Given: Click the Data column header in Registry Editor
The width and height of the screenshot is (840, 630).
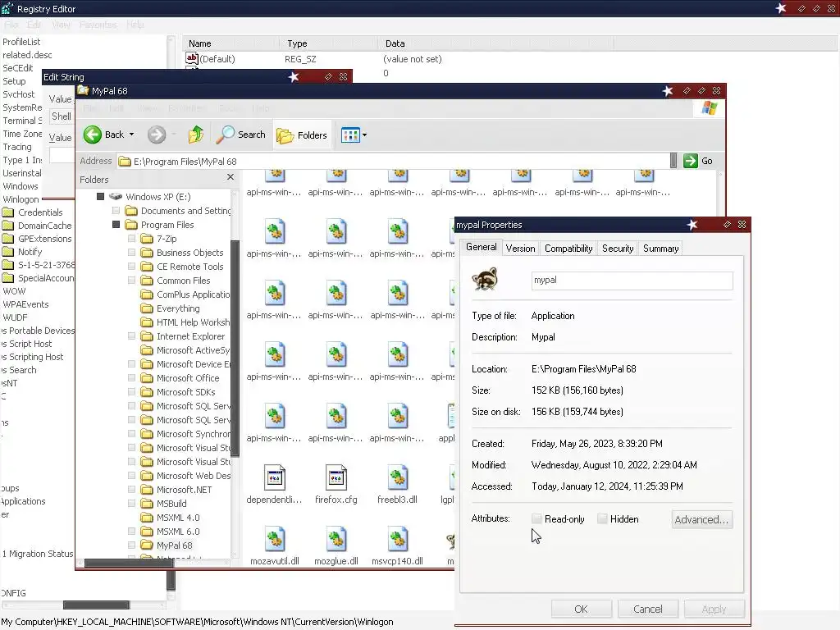Looking at the screenshot, I should tap(496, 43).
